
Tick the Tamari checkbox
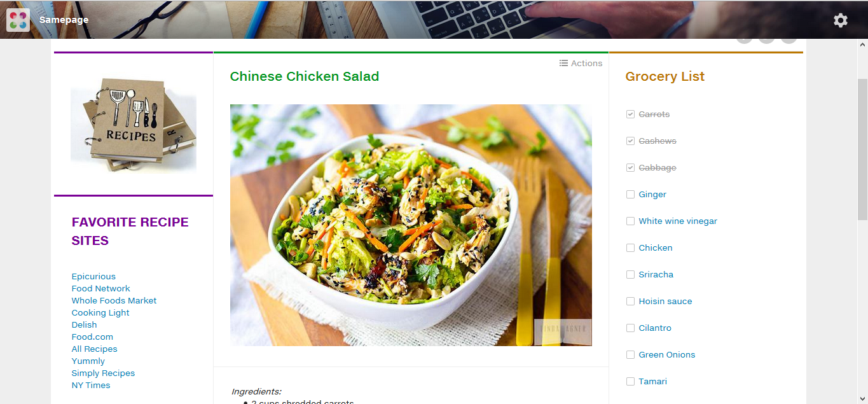point(630,382)
